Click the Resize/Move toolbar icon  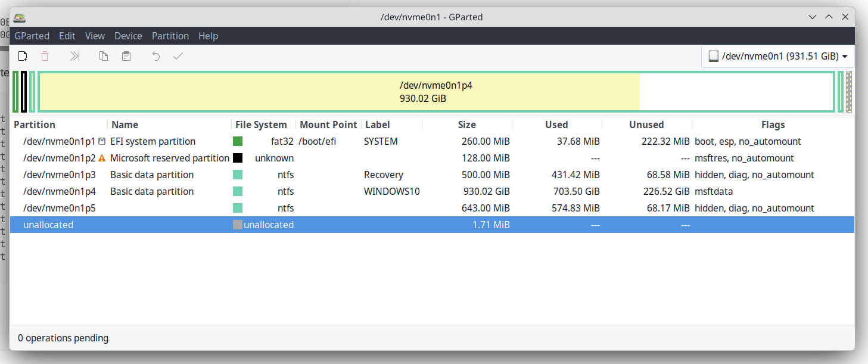74,56
